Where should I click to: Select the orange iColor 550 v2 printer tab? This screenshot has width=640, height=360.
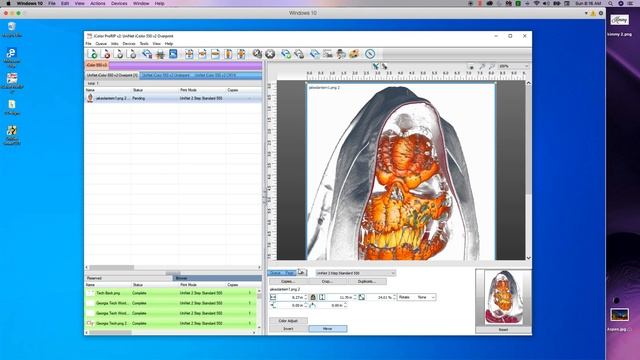97,65
